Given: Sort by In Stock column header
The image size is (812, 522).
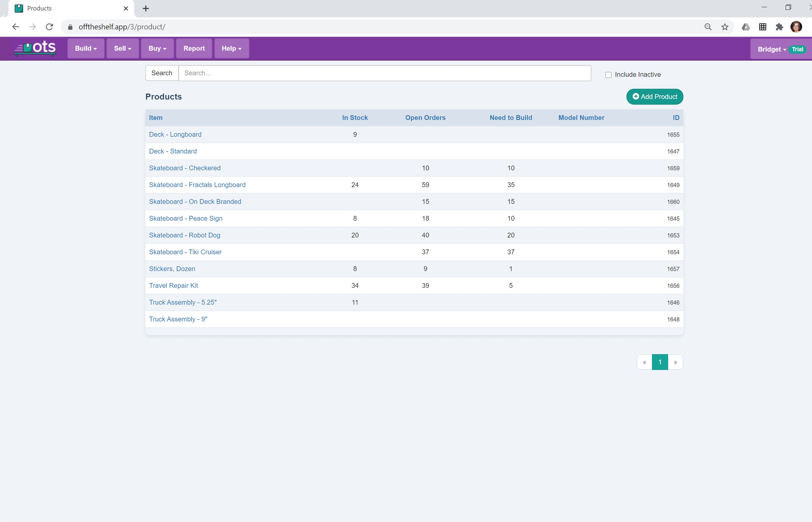Looking at the screenshot, I should click(x=355, y=118).
